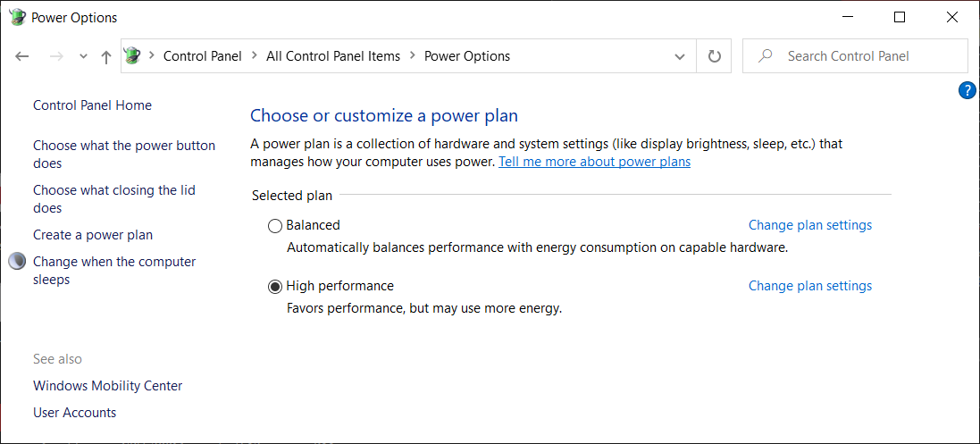Click the Search Control Panel field
Viewport: 980px width, 444px height.
pyautogui.click(x=863, y=56)
